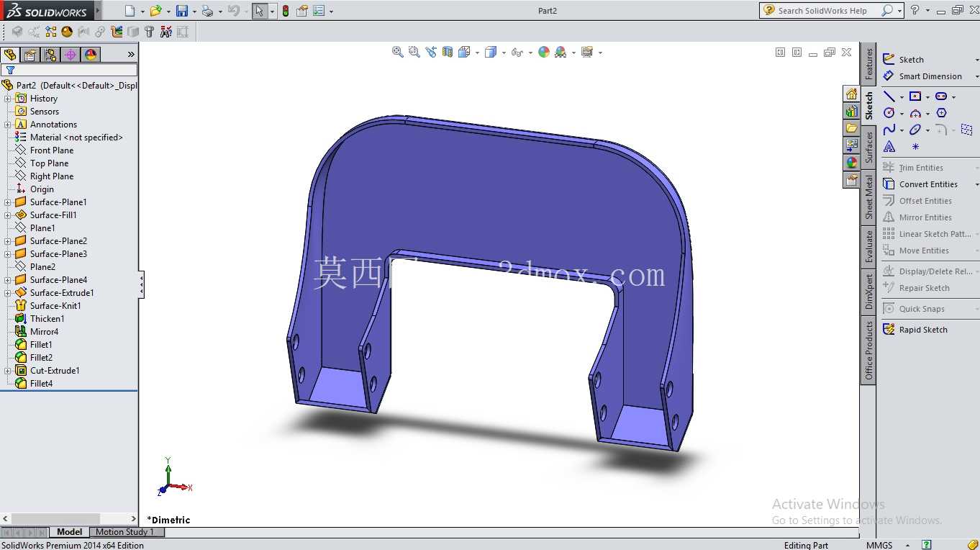Click the Open folder icon

(x=155, y=11)
